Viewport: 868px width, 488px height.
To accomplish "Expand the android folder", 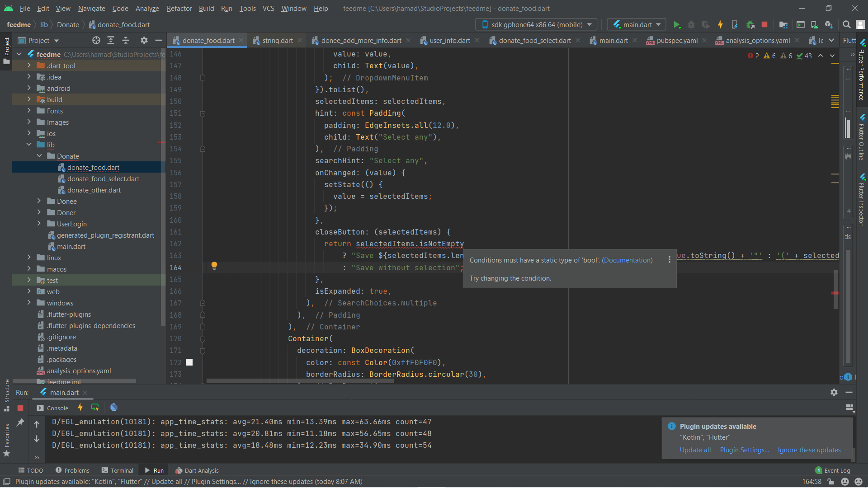I will point(29,88).
